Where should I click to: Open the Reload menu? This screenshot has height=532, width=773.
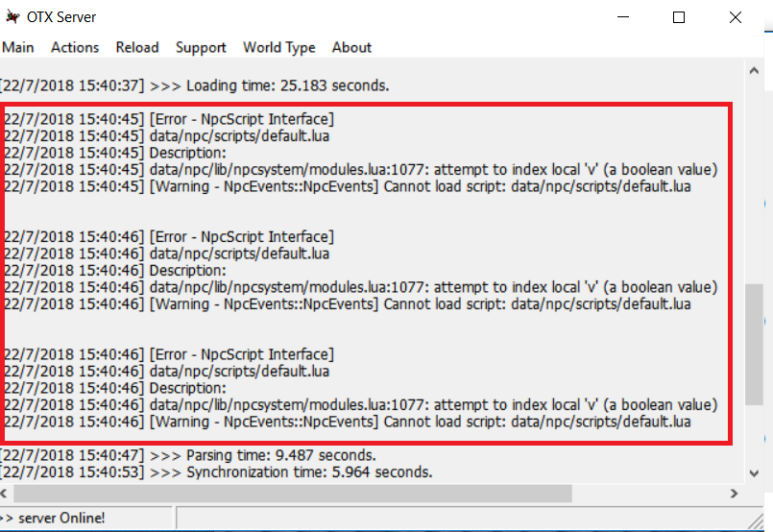tap(137, 47)
